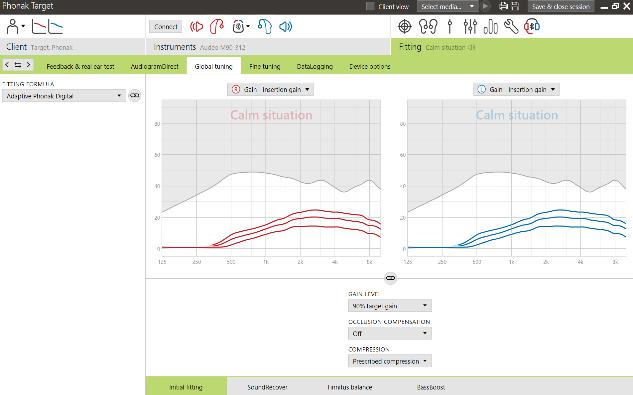Open the SoundRecover tab

pyautogui.click(x=267, y=387)
